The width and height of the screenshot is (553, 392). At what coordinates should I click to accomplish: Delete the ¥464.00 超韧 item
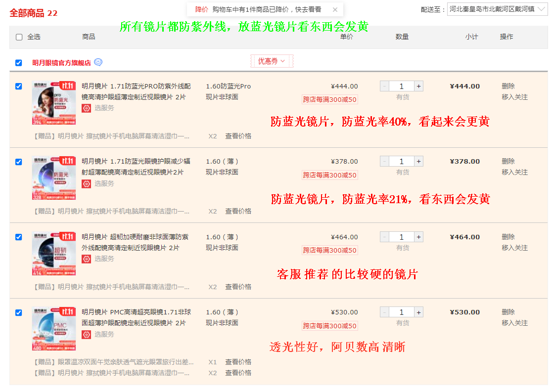click(508, 237)
